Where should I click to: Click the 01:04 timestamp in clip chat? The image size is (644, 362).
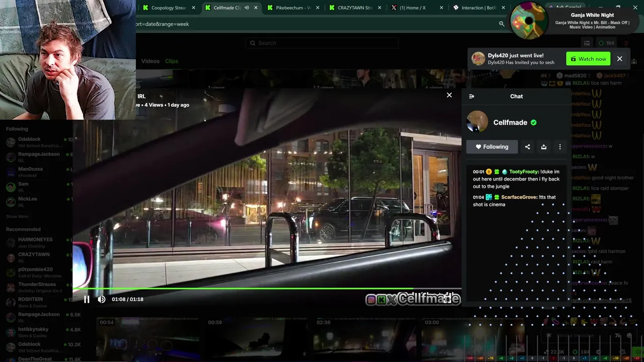click(478, 197)
